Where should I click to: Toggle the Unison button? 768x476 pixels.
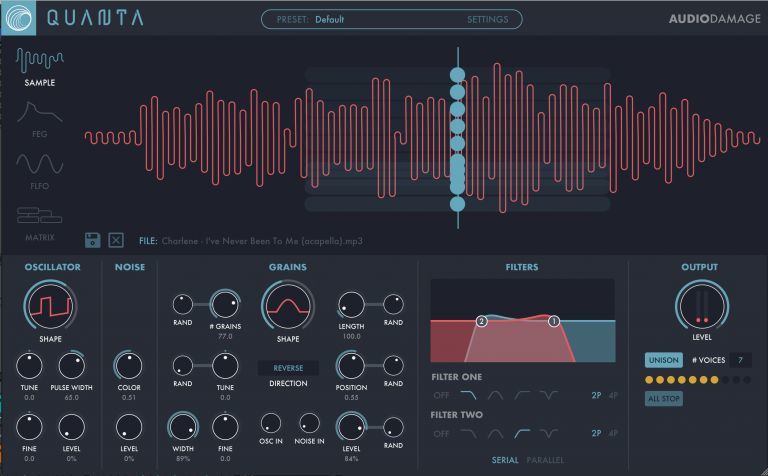[x=663, y=360]
